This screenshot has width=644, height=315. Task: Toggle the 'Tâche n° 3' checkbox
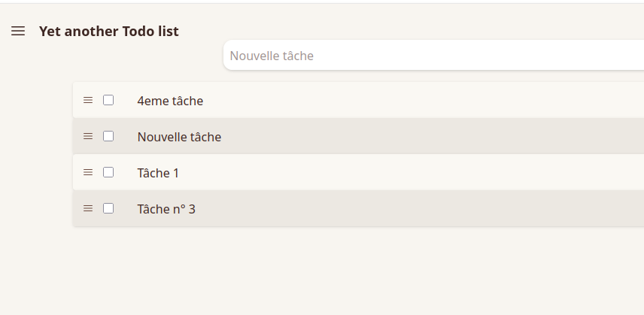point(108,208)
